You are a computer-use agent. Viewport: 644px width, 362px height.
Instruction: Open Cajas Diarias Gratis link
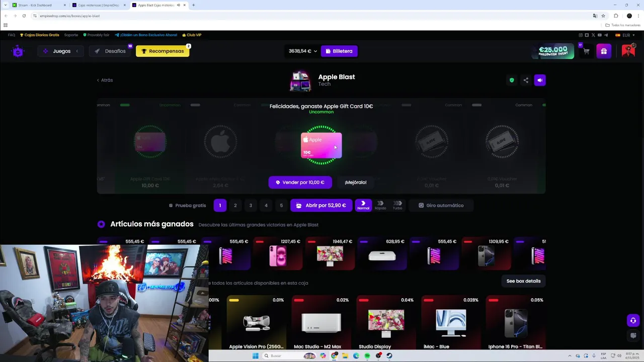40,35
